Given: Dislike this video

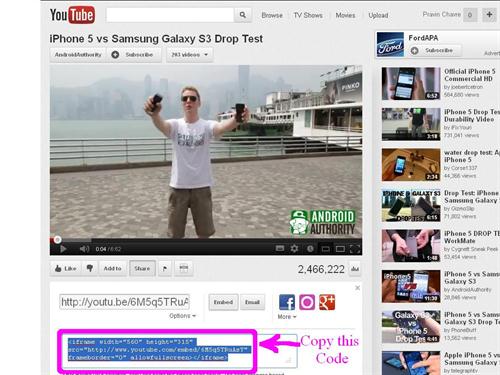Looking at the screenshot, I should (x=90, y=268).
